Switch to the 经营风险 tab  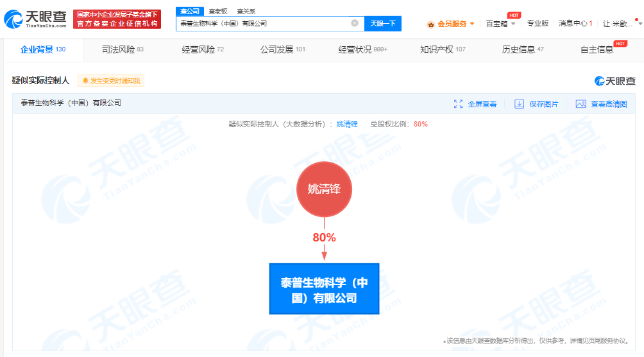pyautogui.click(x=203, y=50)
